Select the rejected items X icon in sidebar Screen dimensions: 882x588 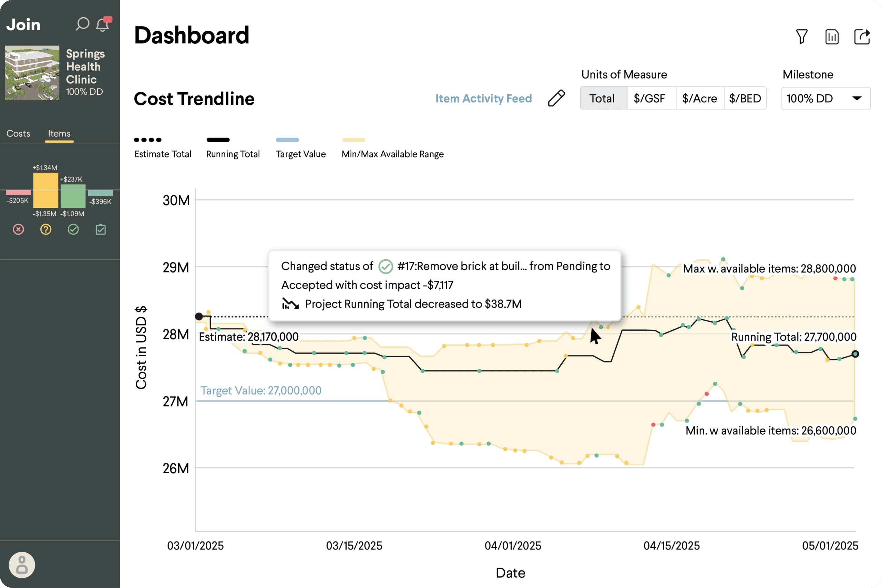click(x=18, y=229)
